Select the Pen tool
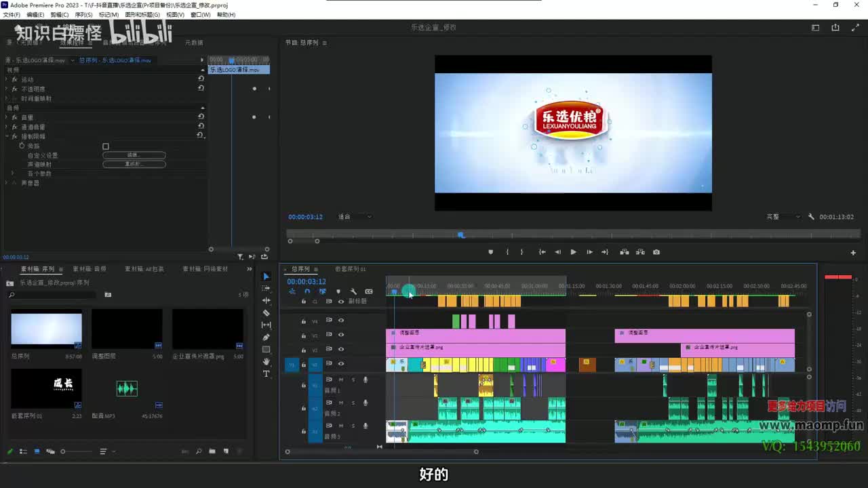868x488 pixels. point(266,337)
